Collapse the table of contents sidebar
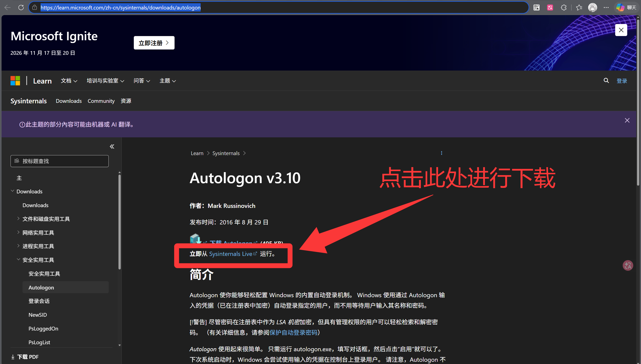Viewport: 641px width, 364px height. click(112, 147)
